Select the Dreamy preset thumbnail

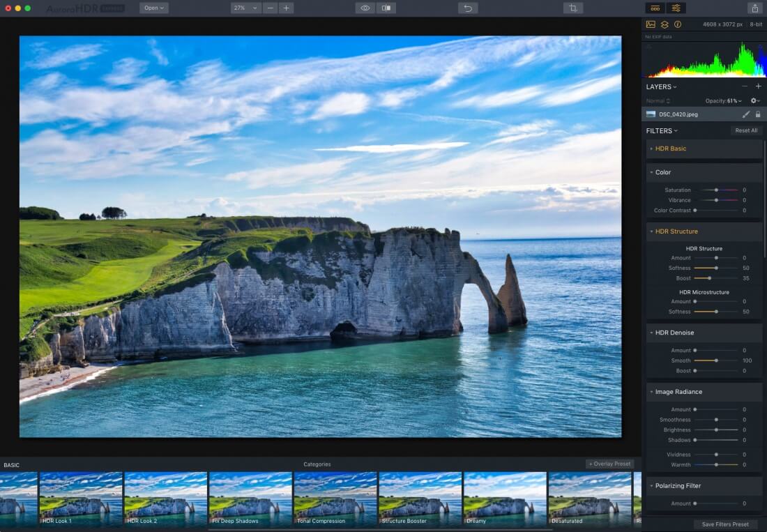coord(505,498)
